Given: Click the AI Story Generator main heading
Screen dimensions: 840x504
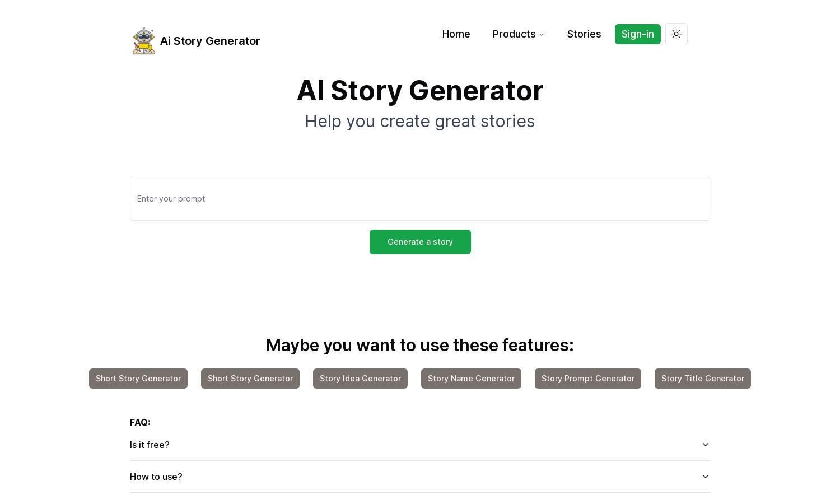Looking at the screenshot, I should click(420, 91).
